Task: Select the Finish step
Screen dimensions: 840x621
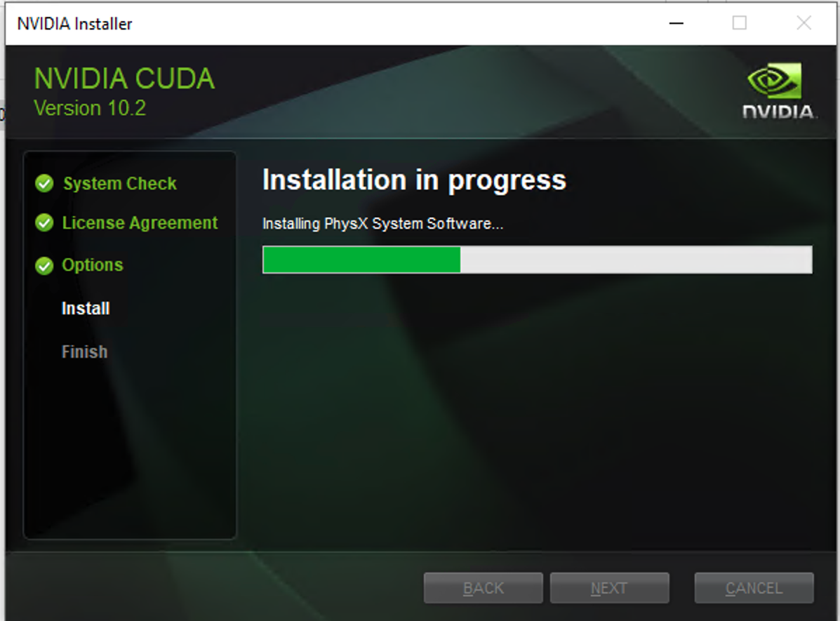Action: point(85,352)
